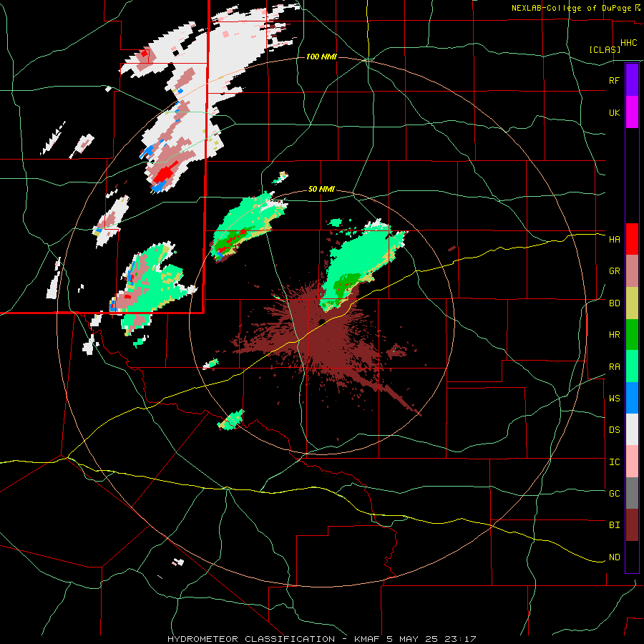This screenshot has width=644, height=644.
Task: Click the black radar site dot
Action: 322,321
